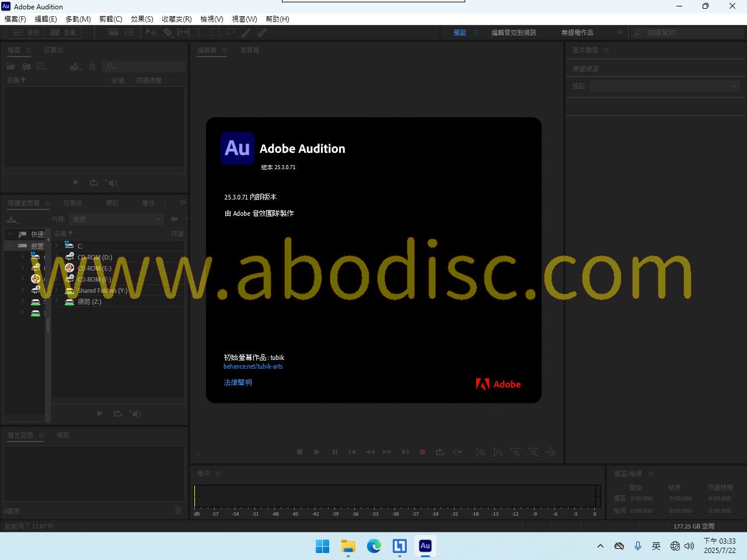This screenshot has height=560, width=747.
Task: Toggle the Loop Playback transport button
Action: (440, 452)
